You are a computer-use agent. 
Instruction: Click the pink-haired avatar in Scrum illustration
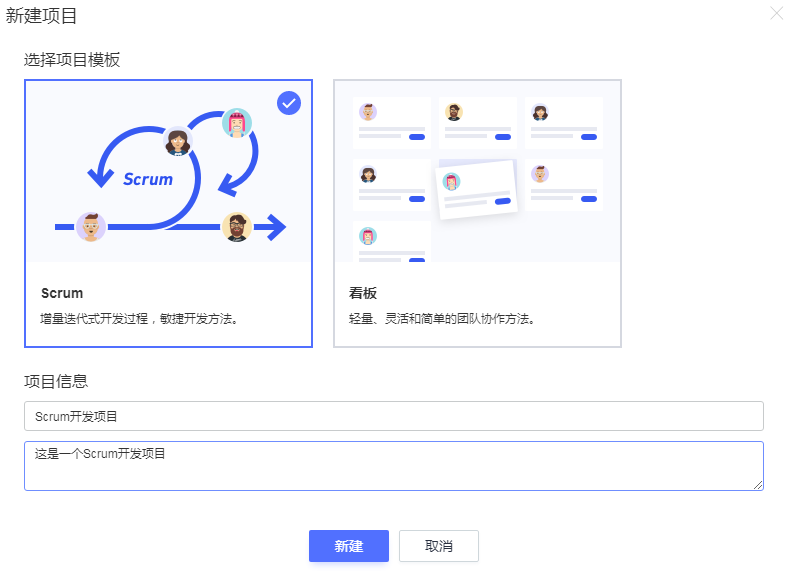click(237, 123)
